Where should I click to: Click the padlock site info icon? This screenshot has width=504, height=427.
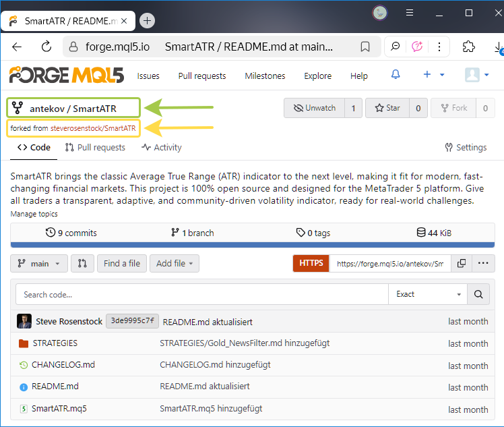pyautogui.click(x=73, y=47)
